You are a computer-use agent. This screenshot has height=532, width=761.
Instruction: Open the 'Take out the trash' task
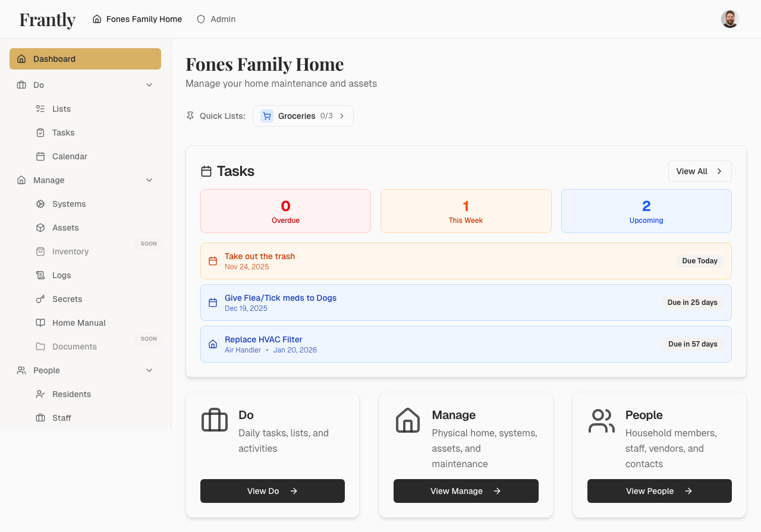pos(260,256)
